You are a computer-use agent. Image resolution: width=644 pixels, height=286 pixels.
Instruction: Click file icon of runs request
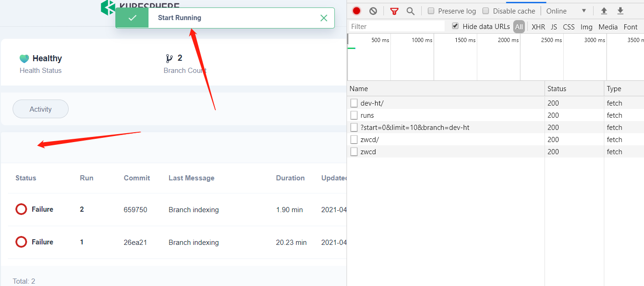pyautogui.click(x=354, y=115)
